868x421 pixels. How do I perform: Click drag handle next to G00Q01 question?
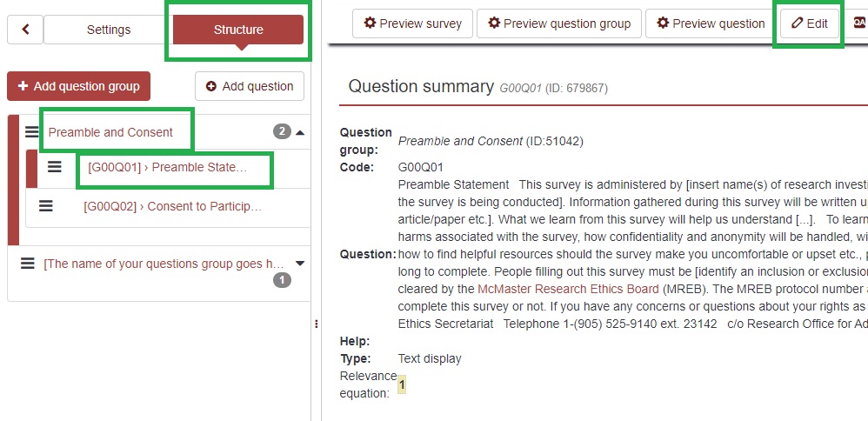tap(54, 167)
